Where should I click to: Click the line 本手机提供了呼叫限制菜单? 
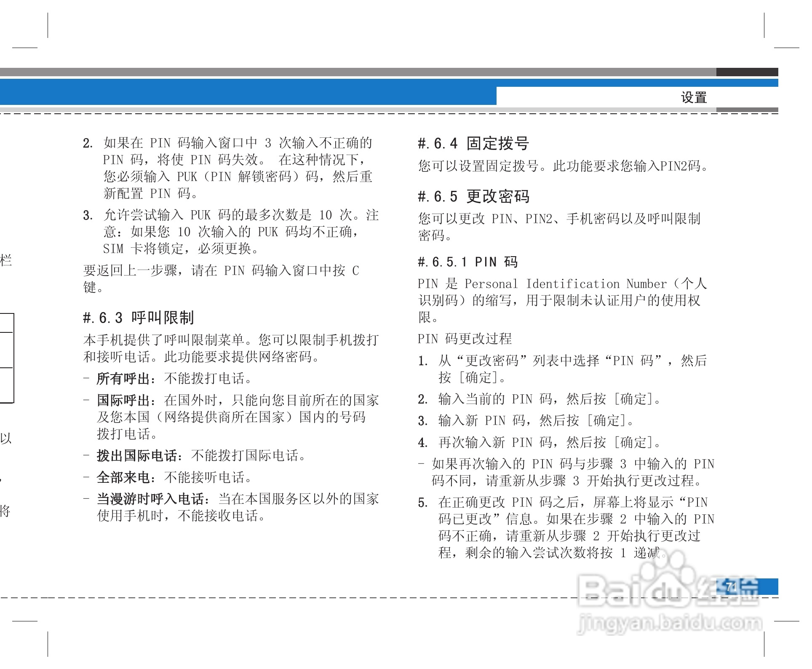[x=231, y=340]
